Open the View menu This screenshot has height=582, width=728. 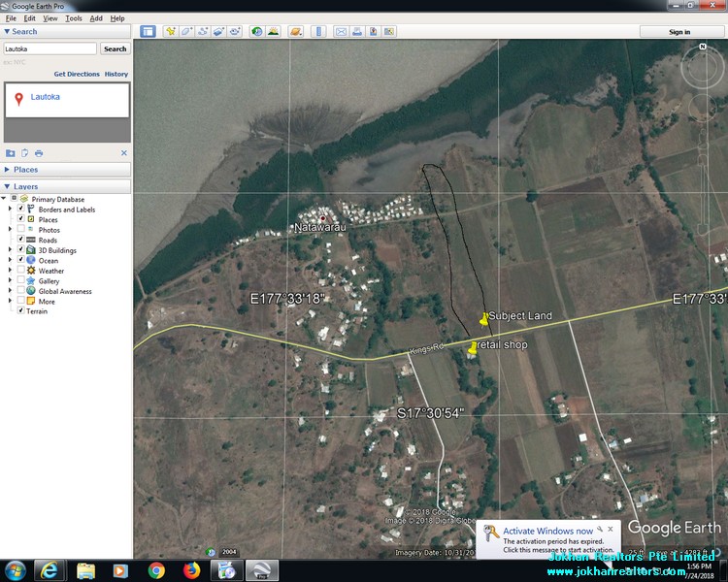(50, 18)
